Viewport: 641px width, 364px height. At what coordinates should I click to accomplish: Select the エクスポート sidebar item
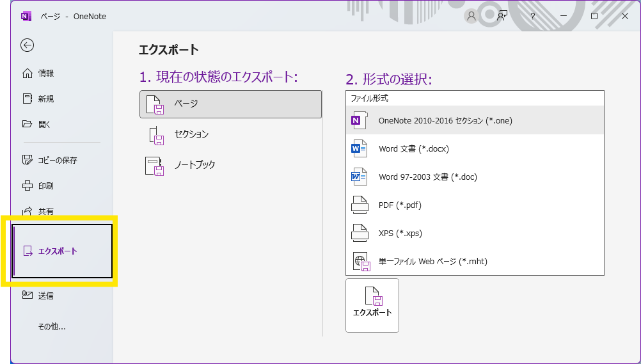(x=62, y=251)
